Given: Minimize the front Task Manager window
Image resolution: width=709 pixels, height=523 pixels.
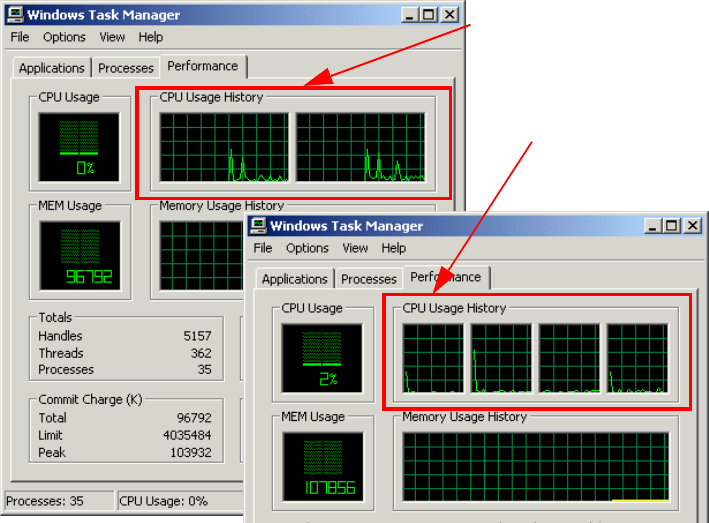Looking at the screenshot, I should tap(652, 226).
